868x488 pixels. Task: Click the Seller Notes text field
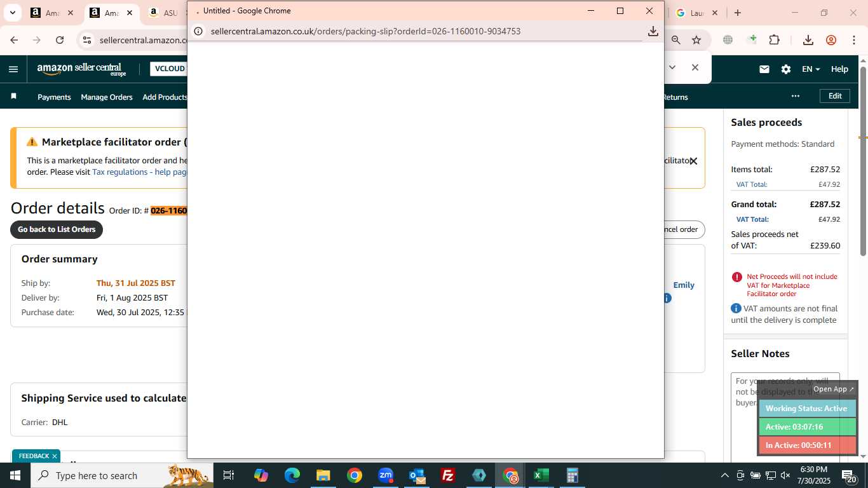click(785, 417)
